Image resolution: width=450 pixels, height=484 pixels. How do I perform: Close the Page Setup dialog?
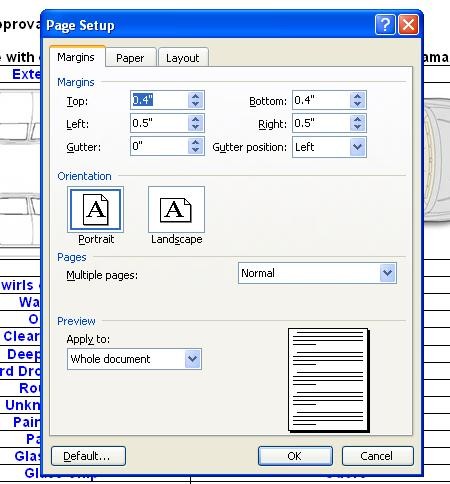(x=408, y=25)
